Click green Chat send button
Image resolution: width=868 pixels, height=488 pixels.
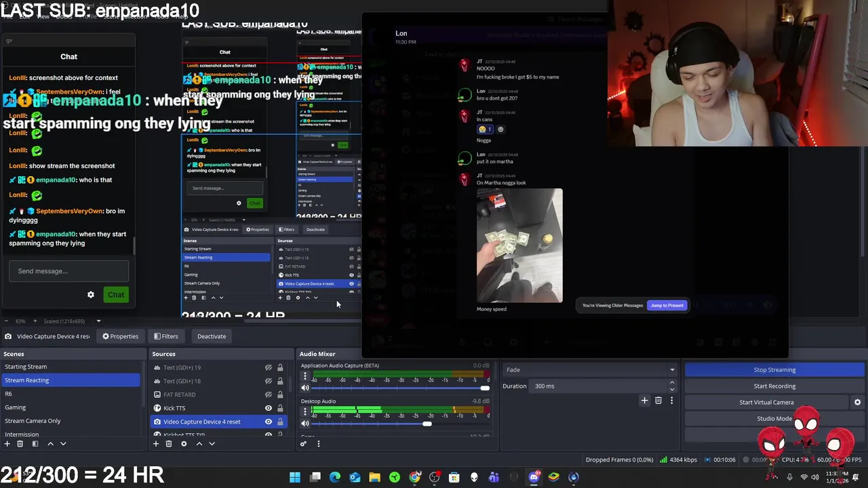tap(116, 295)
